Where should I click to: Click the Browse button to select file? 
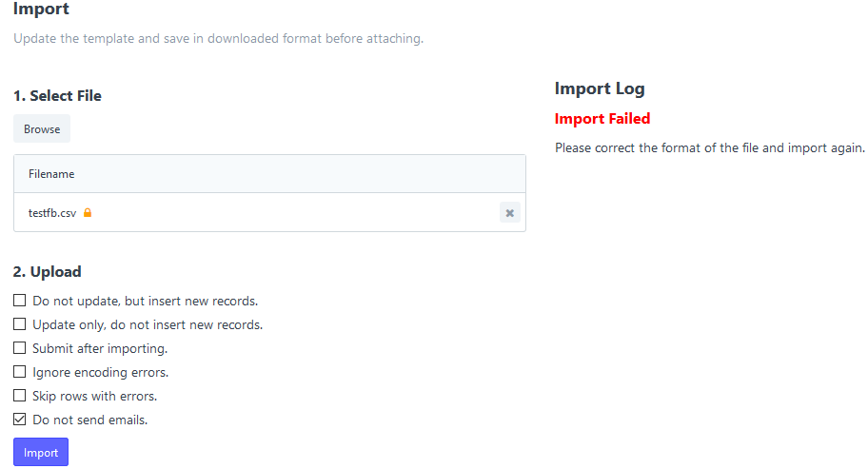point(42,129)
